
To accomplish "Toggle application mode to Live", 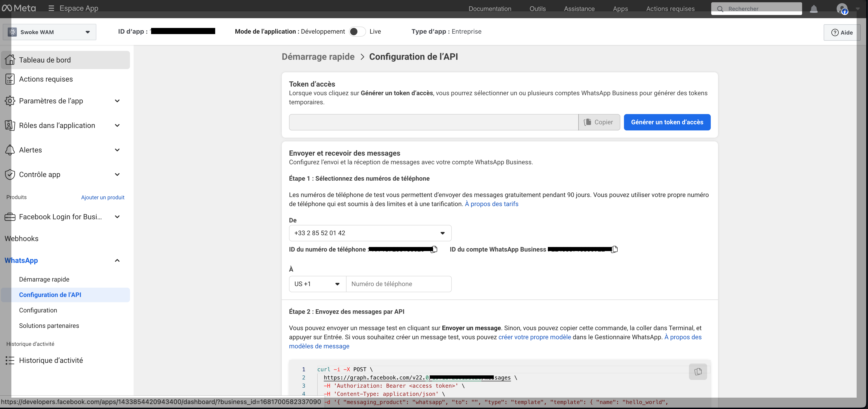I will [x=357, y=31].
